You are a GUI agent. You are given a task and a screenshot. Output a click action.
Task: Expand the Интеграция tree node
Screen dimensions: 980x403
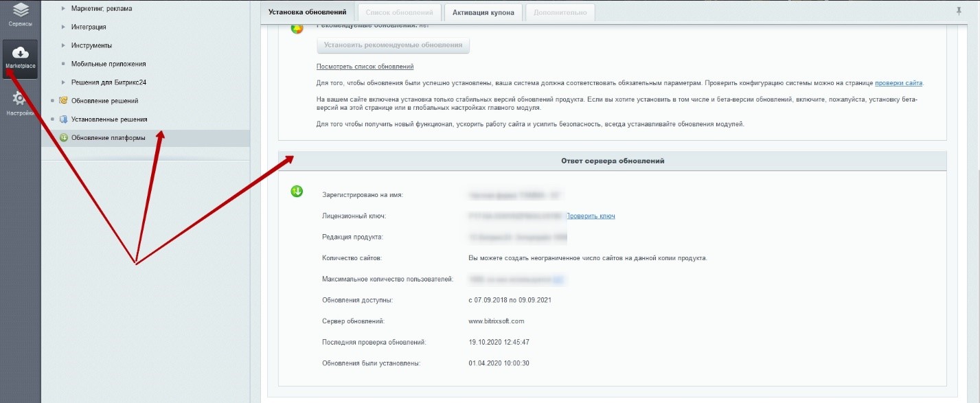tap(63, 27)
